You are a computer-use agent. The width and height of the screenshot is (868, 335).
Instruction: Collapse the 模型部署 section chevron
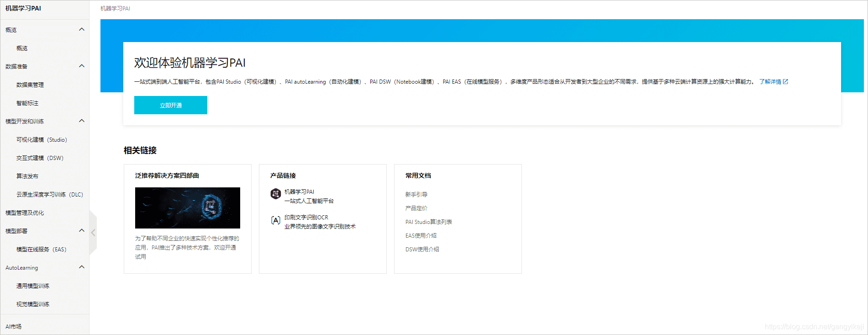click(82, 231)
